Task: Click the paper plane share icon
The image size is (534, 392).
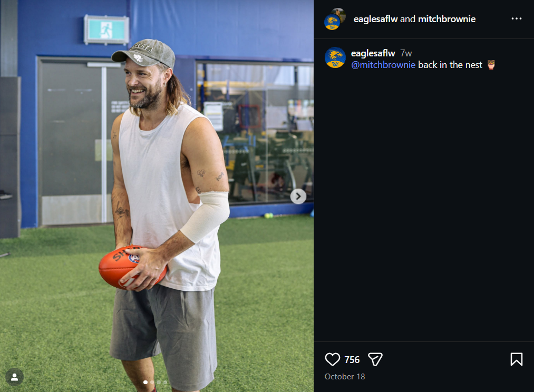Action: tap(375, 359)
